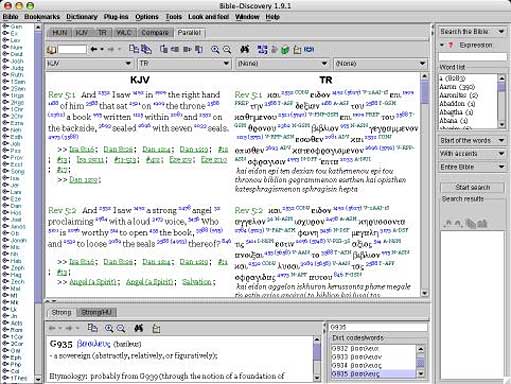
Task: Switch to the StrongHU dictionary tab
Action: coord(96,312)
